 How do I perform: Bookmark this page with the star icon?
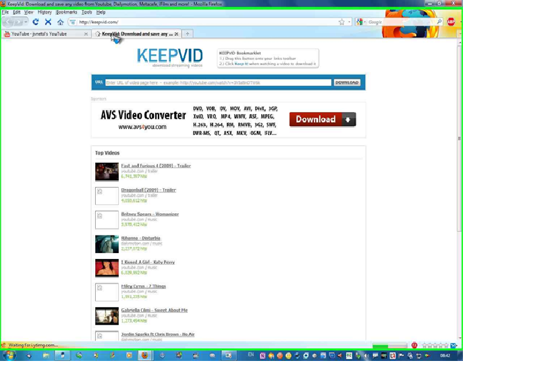point(341,22)
